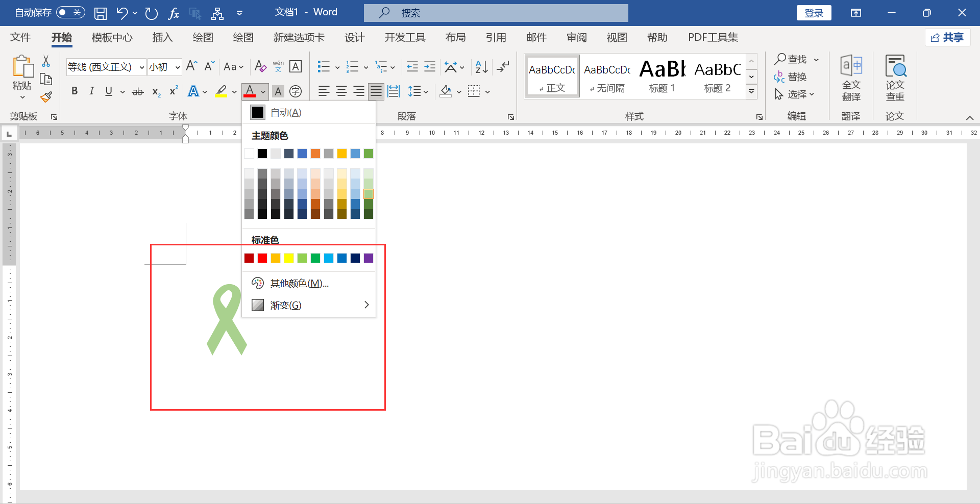
Task: Toggle Bold formatting
Action: coord(75,91)
